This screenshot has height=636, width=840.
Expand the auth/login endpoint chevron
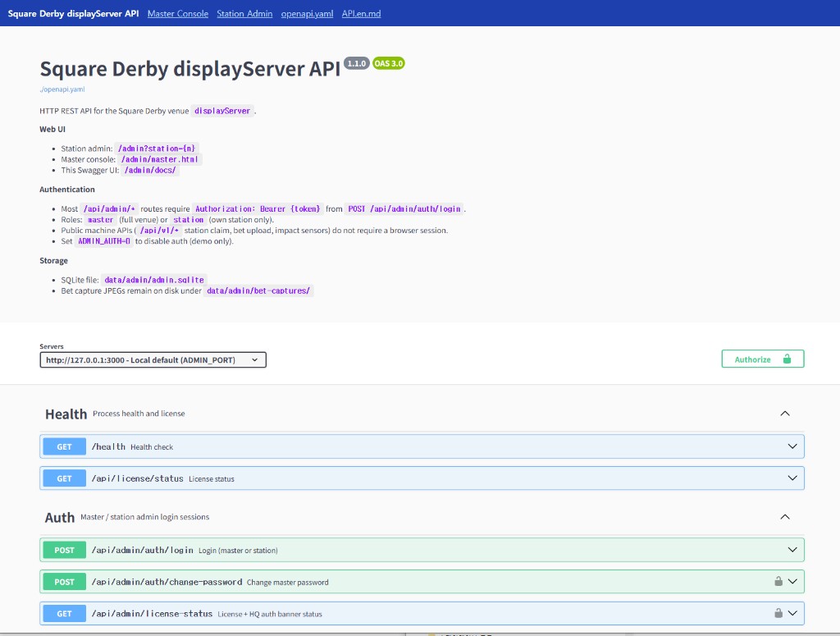(792, 550)
